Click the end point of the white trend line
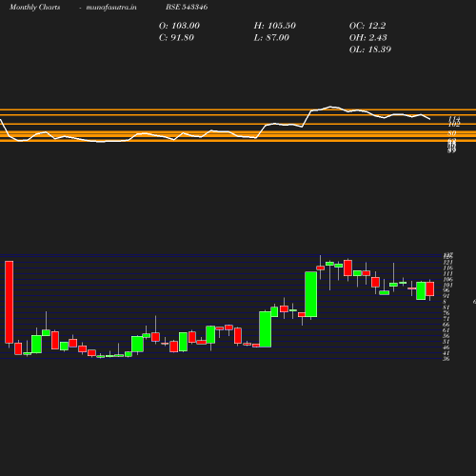The height and width of the screenshot is (476, 476). [430, 119]
